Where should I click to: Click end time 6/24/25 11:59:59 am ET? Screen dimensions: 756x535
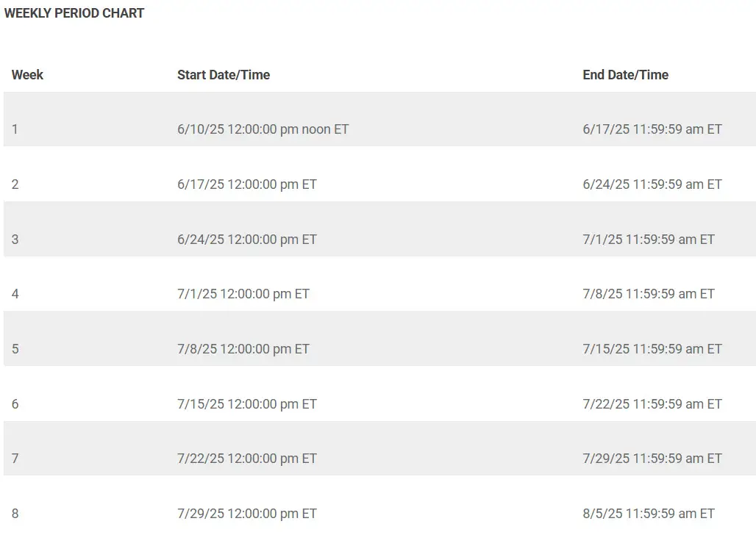tap(652, 184)
